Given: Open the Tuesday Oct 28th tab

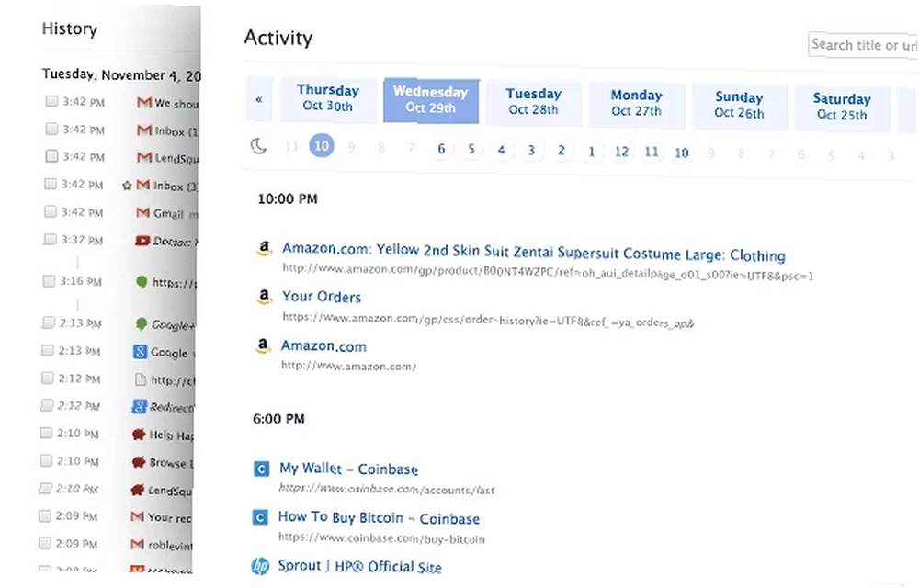Looking at the screenshot, I should coord(533,102).
